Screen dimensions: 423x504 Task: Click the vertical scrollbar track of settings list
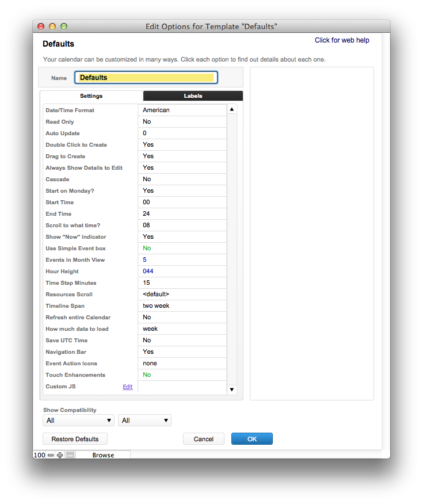click(x=232, y=250)
